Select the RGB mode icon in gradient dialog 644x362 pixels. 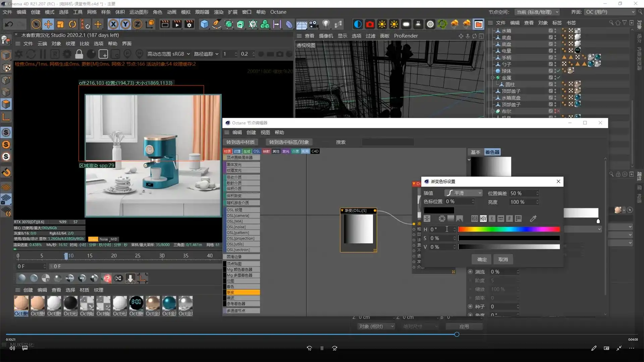click(x=474, y=218)
